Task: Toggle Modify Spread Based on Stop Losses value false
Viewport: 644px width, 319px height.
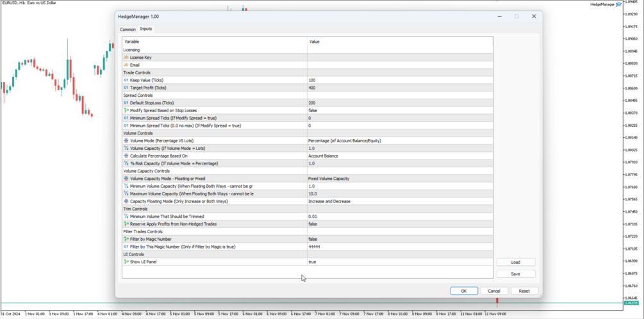Action: 400,110
